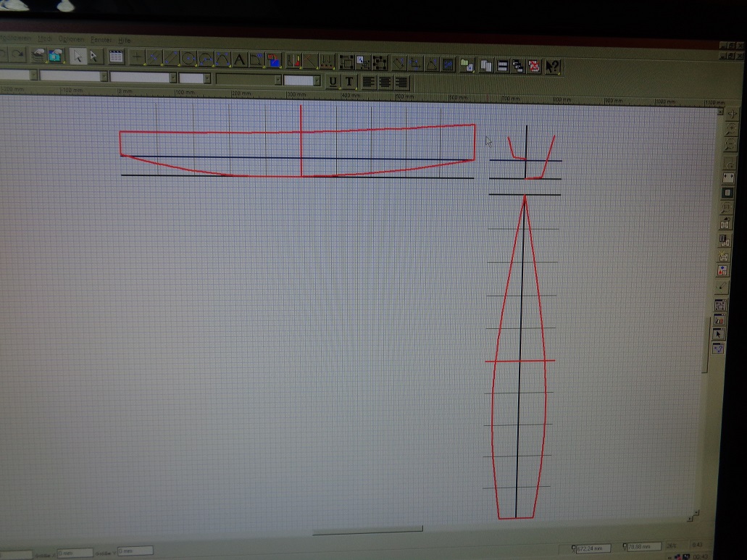Image resolution: width=747 pixels, height=560 pixels.
Task: Click the X coordinate field in status bar
Action: coord(592,548)
